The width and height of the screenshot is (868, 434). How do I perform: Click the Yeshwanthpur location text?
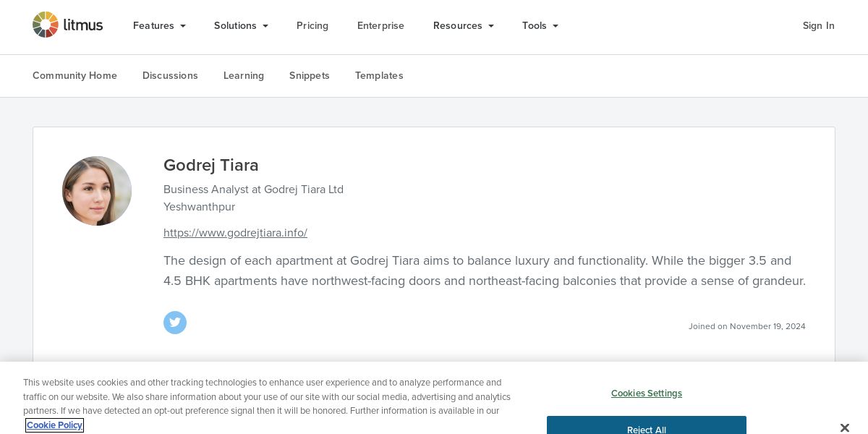point(199,207)
